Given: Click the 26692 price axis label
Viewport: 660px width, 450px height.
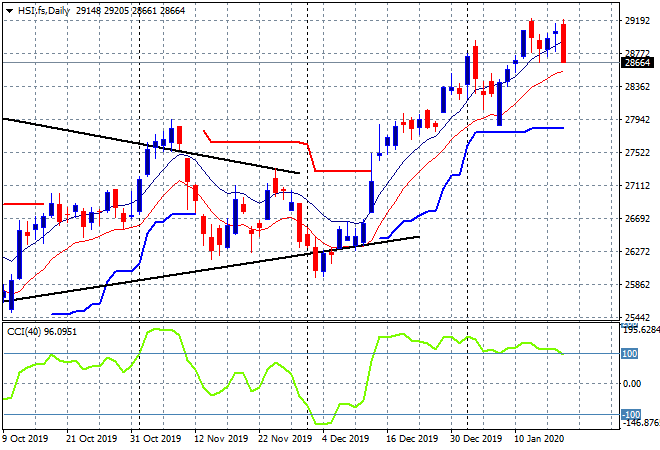Looking at the screenshot, I should (637, 218).
